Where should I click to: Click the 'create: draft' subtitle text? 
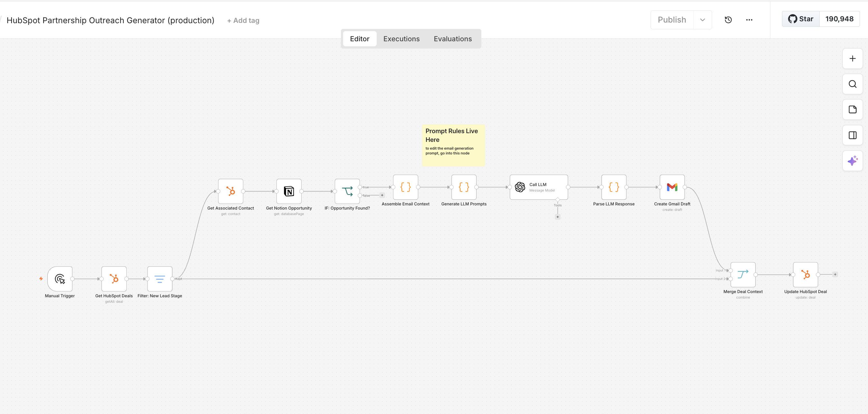[x=672, y=210]
